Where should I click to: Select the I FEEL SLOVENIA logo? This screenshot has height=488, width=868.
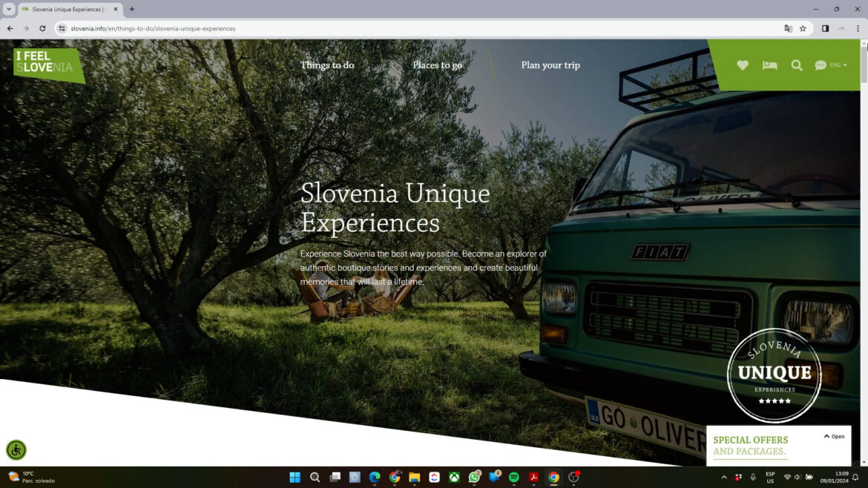point(46,60)
